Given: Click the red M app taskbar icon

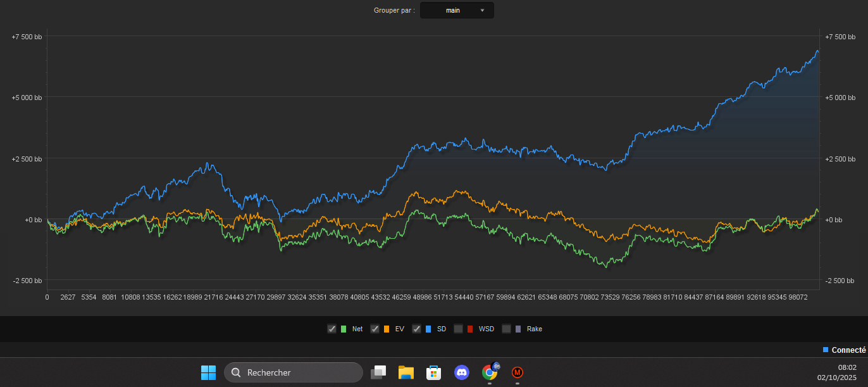Looking at the screenshot, I should (x=517, y=372).
